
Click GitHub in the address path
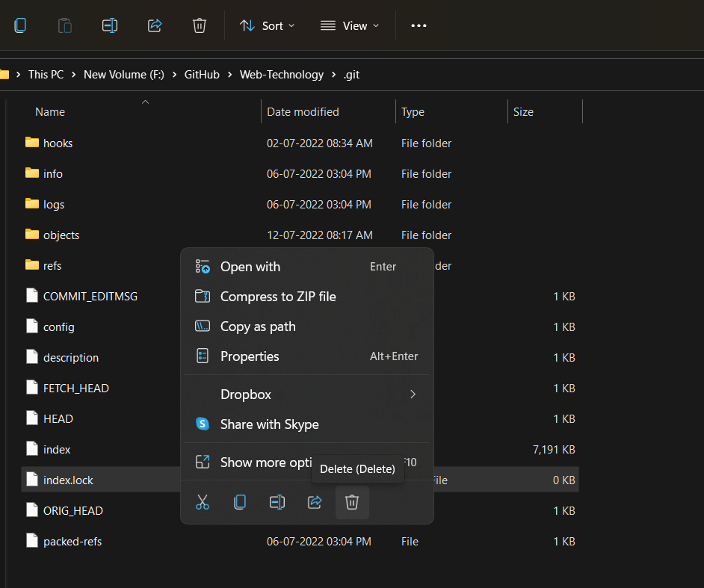click(x=203, y=75)
